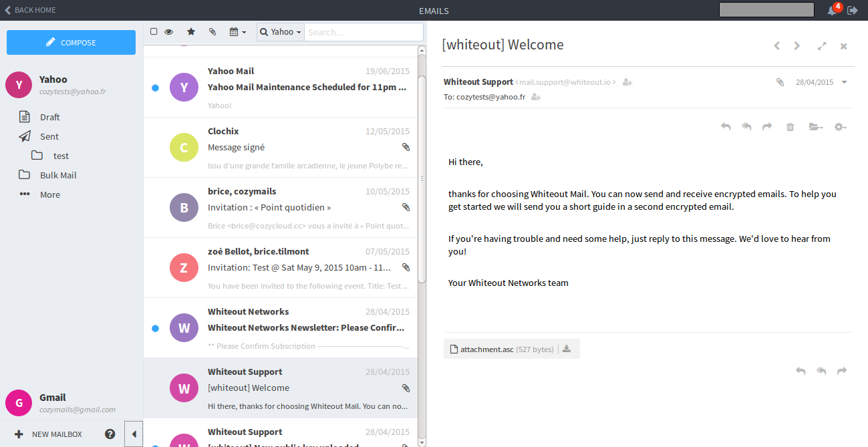Switch to the Gmail mailbox

coord(71,403)
